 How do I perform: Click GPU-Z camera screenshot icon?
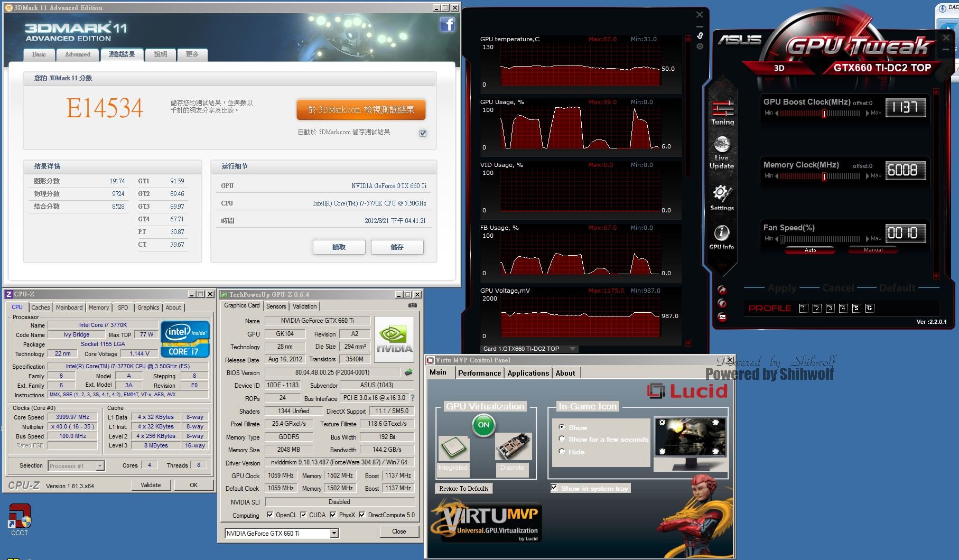tap(413, 305)
